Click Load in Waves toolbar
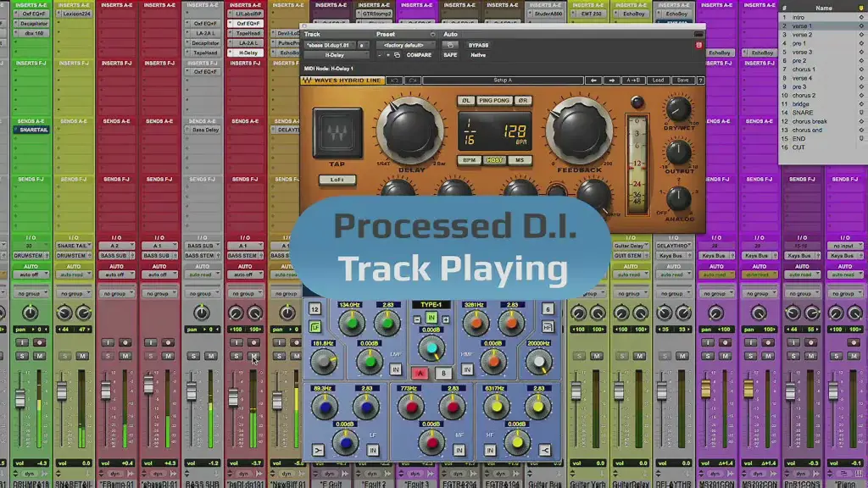 pos(658,80)
